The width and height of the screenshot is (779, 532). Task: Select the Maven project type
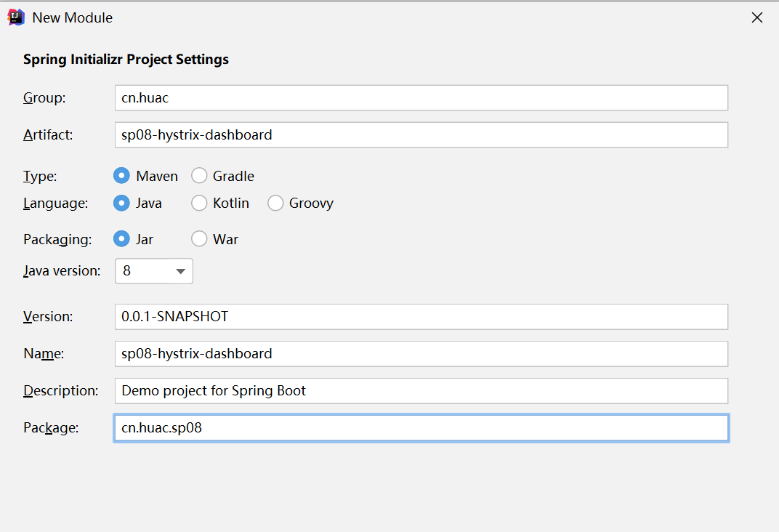[122, 176]
